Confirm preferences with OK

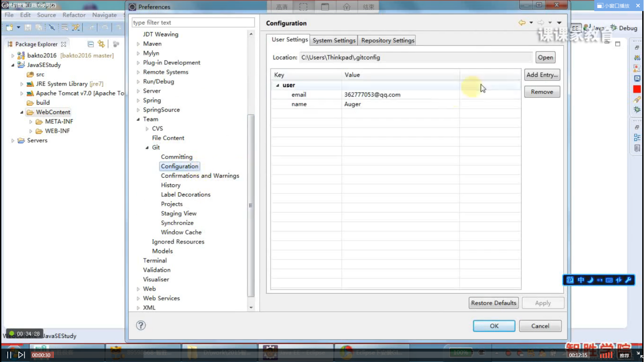click(494, 326)
